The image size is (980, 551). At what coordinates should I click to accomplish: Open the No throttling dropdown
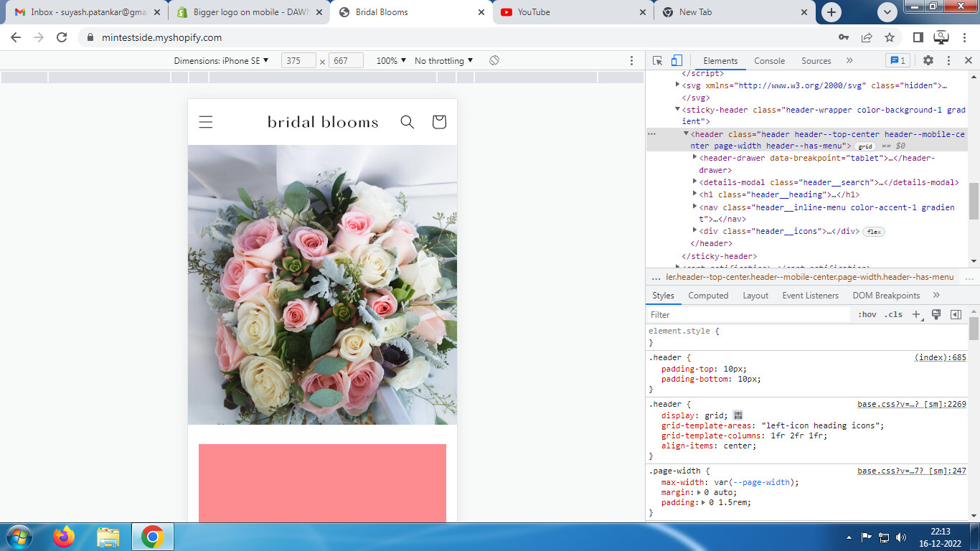[x=444, y=61]
